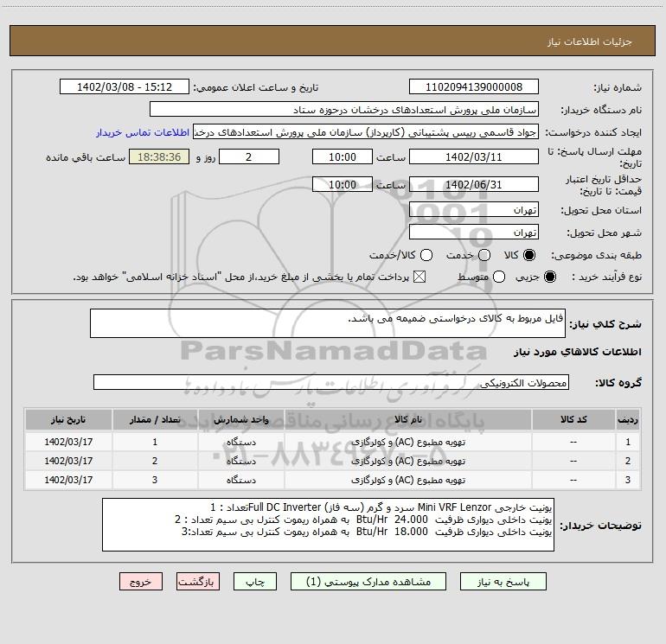
Task: Click the ردیف column header
Action: [x=628, y=419]
